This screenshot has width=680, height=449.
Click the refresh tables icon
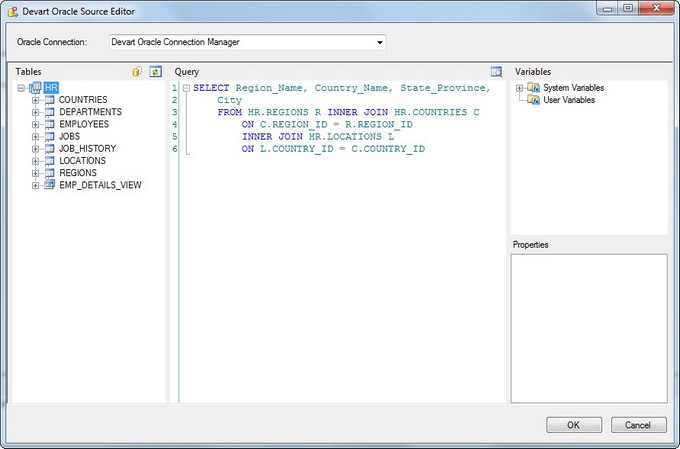click(155, 72)
